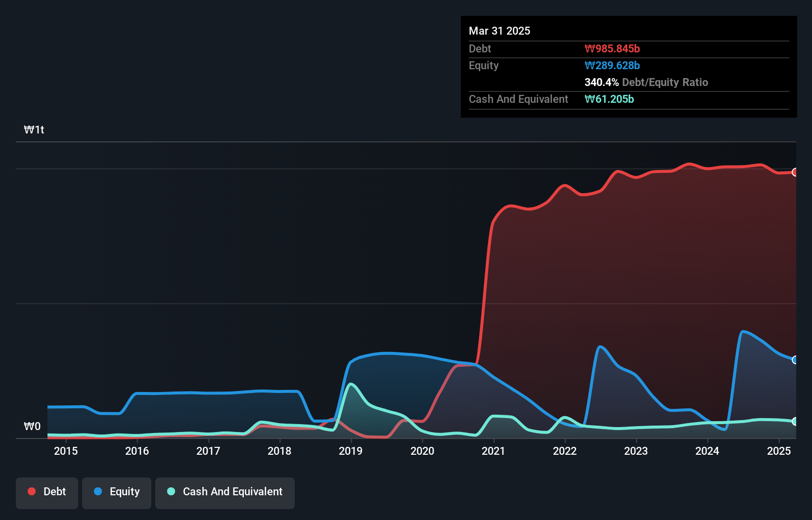Click the ₩0 y-axis label

(x=32, y=426)
